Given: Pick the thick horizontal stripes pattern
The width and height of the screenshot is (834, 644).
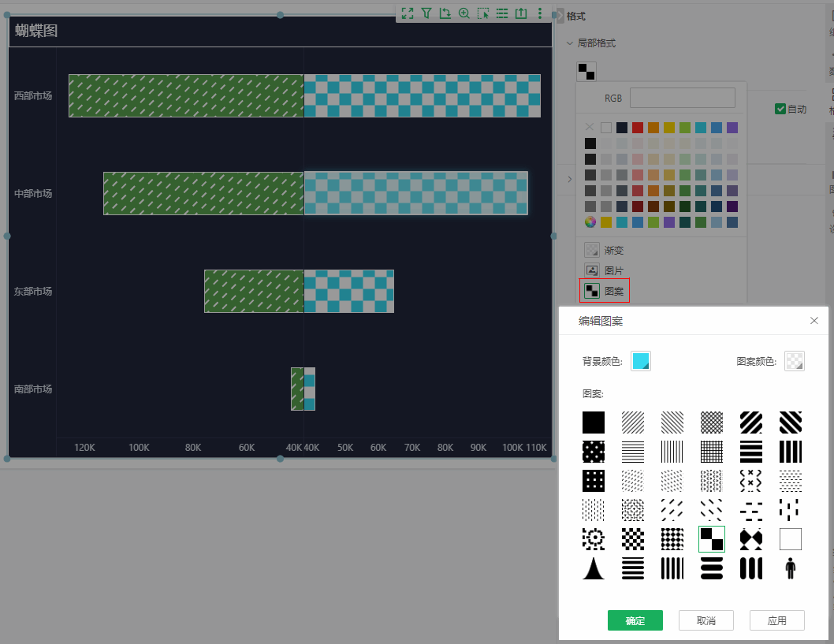Looking at the screenshot, I should (x=751, y=452).
